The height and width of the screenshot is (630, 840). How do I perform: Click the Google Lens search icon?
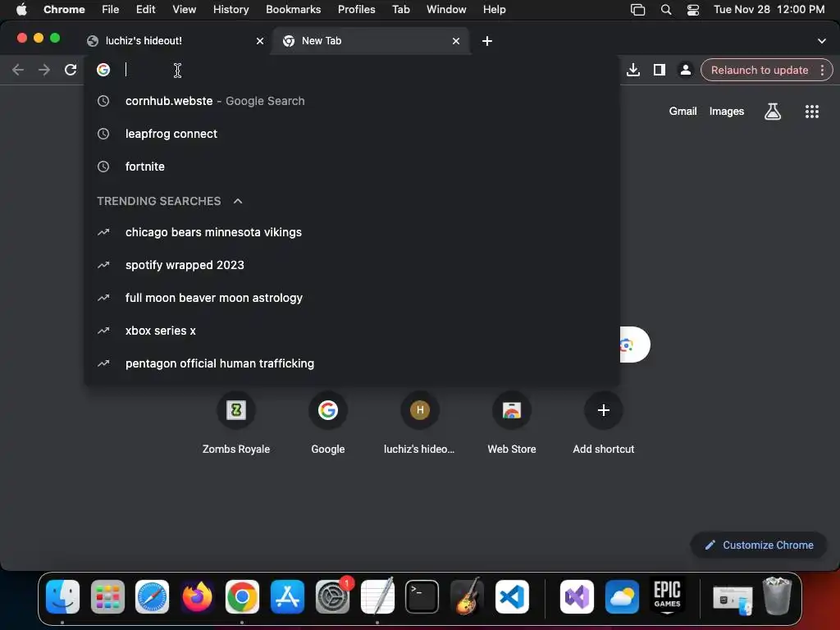[x=628, y=345]
